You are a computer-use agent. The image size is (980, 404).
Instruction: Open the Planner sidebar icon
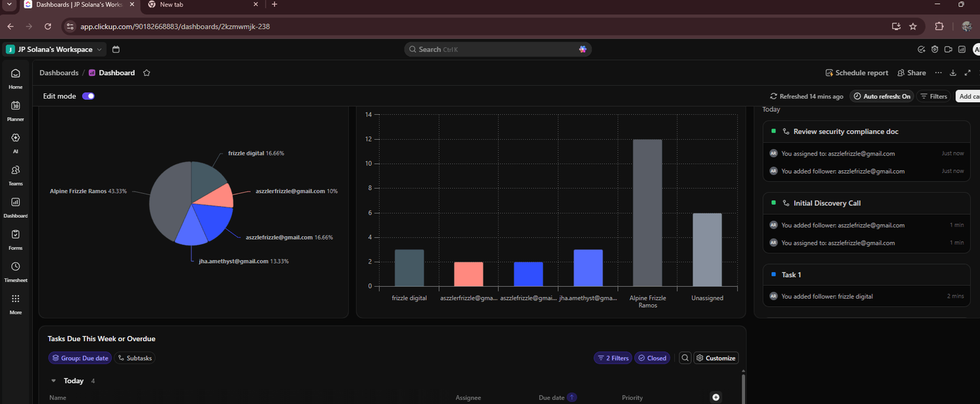16,110
